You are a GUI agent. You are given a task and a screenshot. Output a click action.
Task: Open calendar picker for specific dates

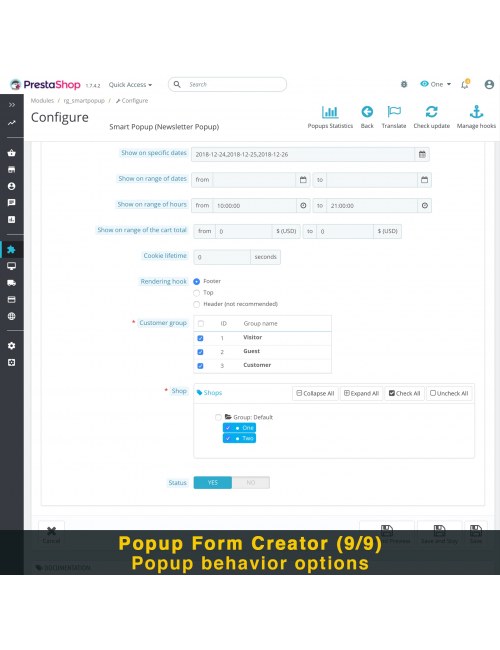click(422, 154)
